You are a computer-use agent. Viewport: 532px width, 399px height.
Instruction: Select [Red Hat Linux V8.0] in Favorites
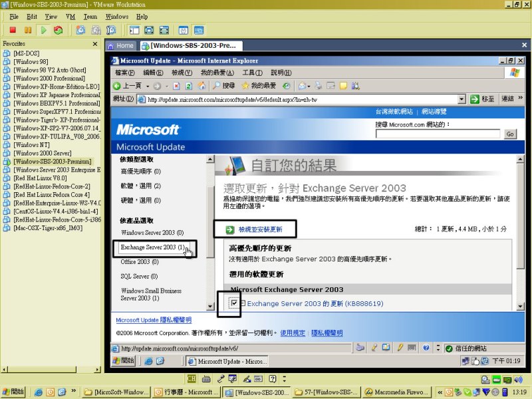coord(40,178)
